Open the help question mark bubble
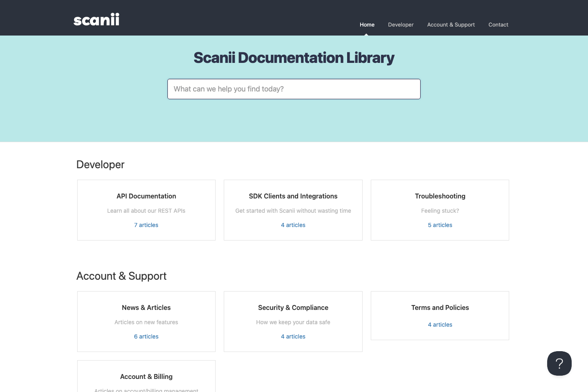588x392 pixels. coord(559,363)
